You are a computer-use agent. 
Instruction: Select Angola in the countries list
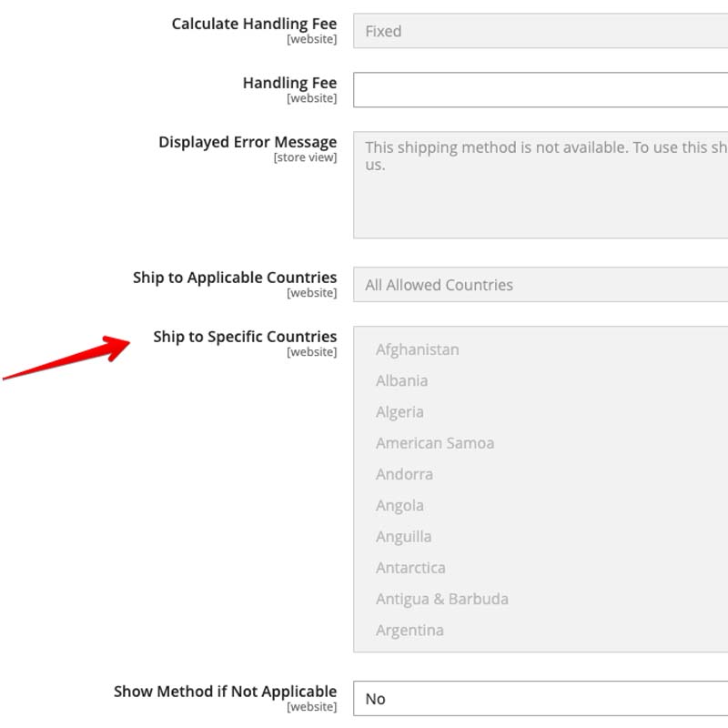tap(399, 505)
